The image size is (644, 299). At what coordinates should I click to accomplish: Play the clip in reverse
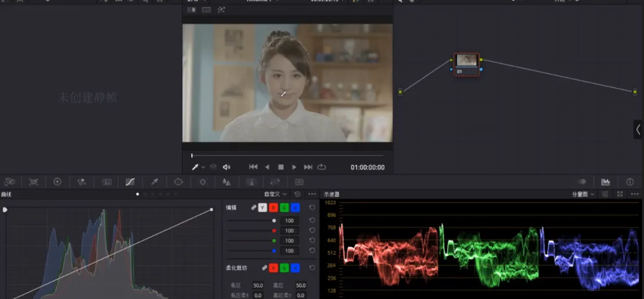click(267, 167)
